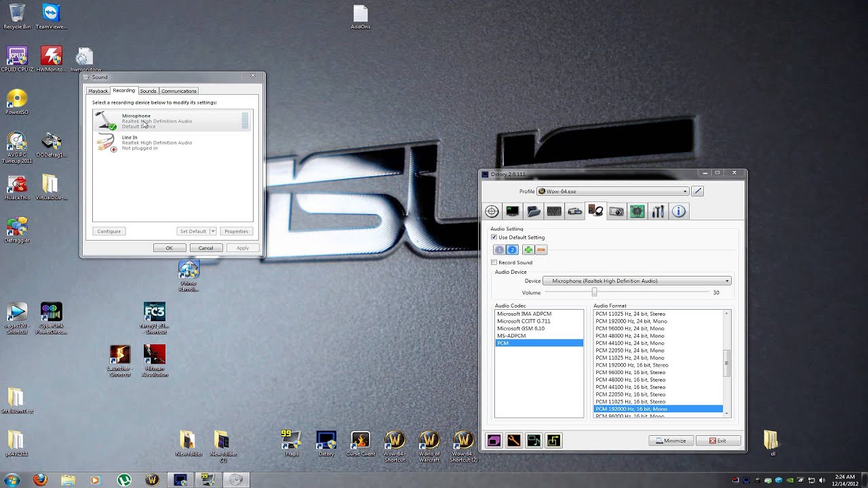This screenshot has width=868, height=488.
Task: Open Hitman Absolution desktop icon
Action: (155, 361)
